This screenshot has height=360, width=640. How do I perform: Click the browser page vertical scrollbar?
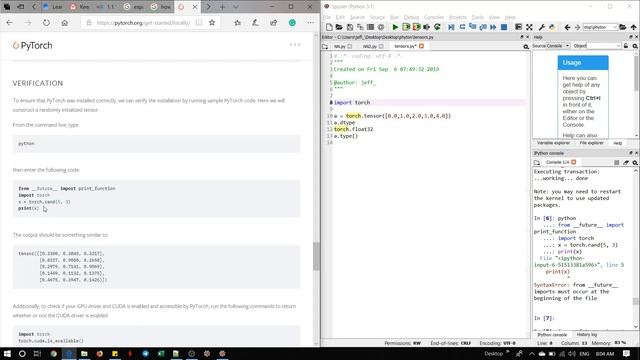pos(316,256)
